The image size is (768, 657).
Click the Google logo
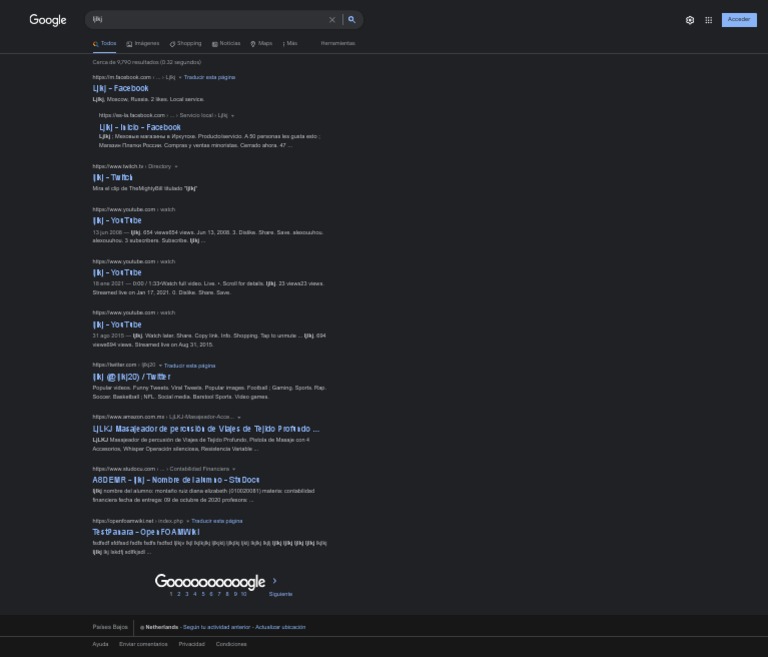click(48, 20)
